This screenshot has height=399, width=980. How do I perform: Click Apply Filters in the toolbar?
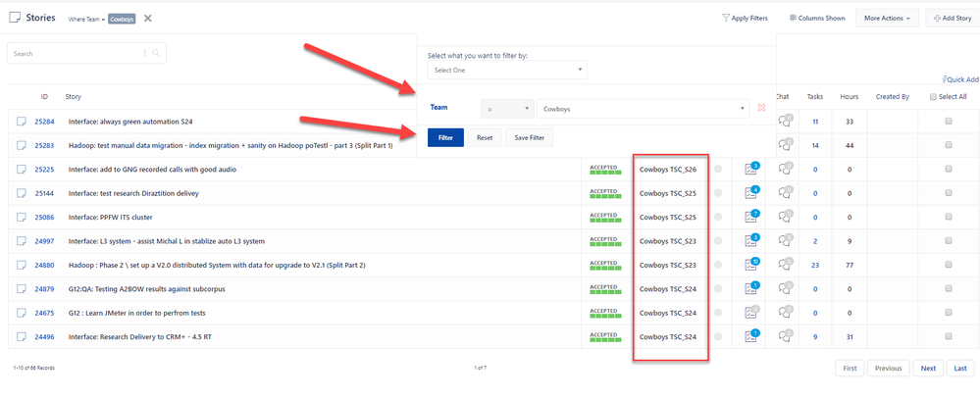click(745, 18)
